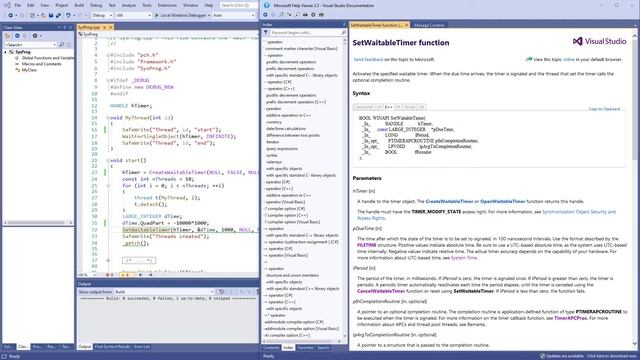Open the Build menu
This screenshot has width=640, height=360.
[79, 5]
